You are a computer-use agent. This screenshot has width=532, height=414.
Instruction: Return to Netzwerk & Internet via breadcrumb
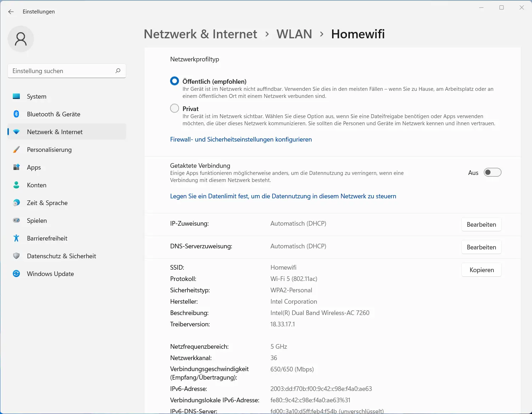coord(200,34)
